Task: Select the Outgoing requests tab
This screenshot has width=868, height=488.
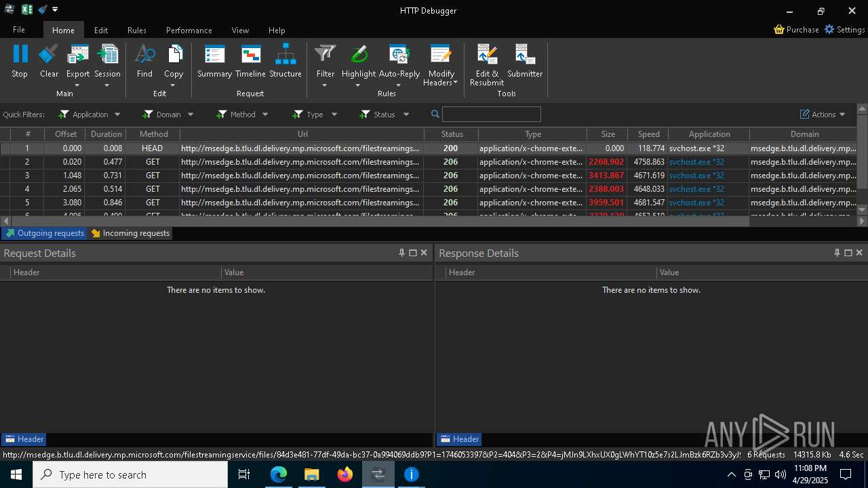Action: [x=45, y=233]
